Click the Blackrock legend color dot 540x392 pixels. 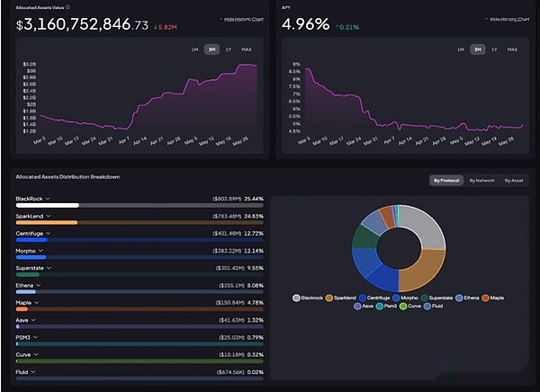296,298
